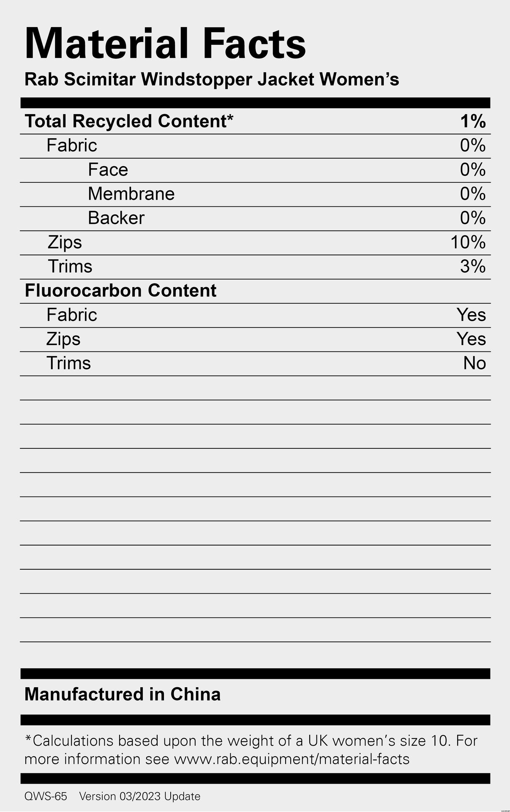
Task: Click the Fluorocarbon Content heading
Action: [120, 291]
